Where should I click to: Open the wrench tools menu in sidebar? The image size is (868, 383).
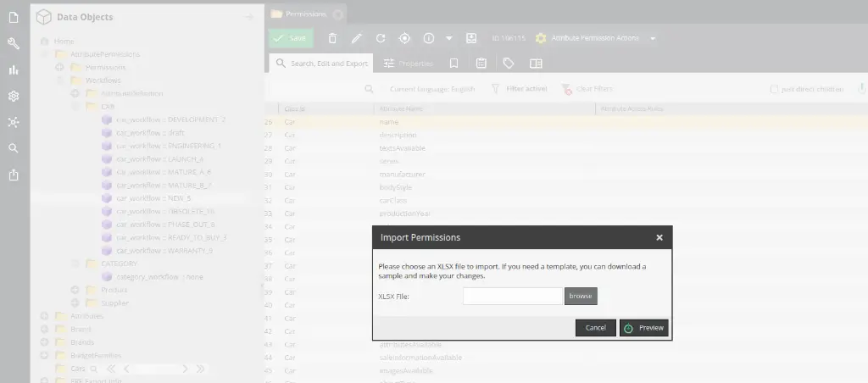click(x=14, y=44)
